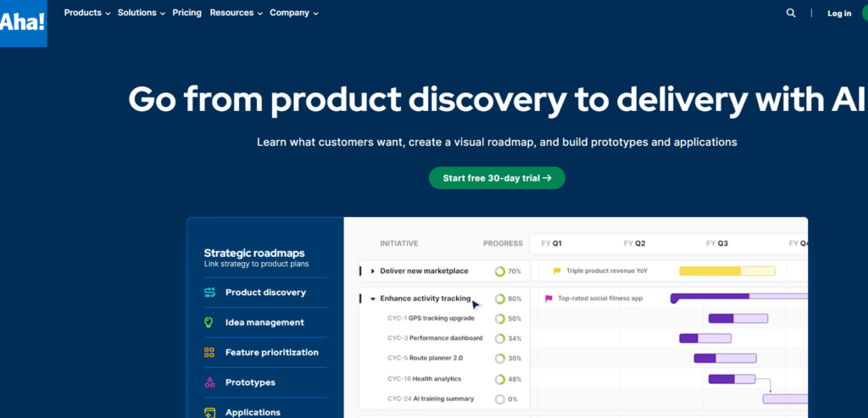Click the Enhance activity tracking purple Gantt bar
The image size is (868, 418).
coord(739,298)
